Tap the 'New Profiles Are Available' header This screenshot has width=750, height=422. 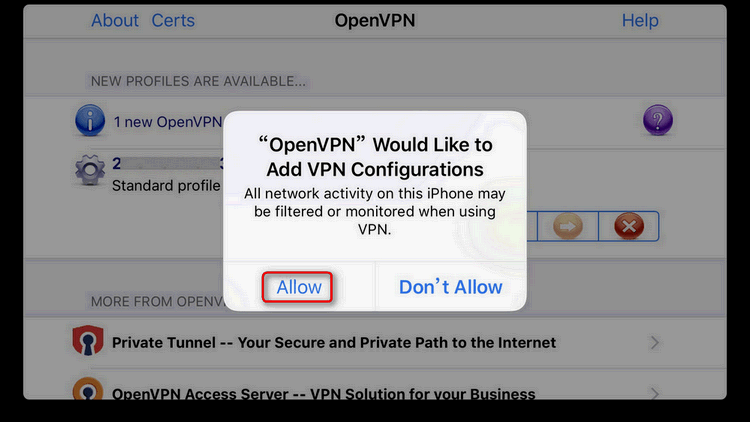198,81
